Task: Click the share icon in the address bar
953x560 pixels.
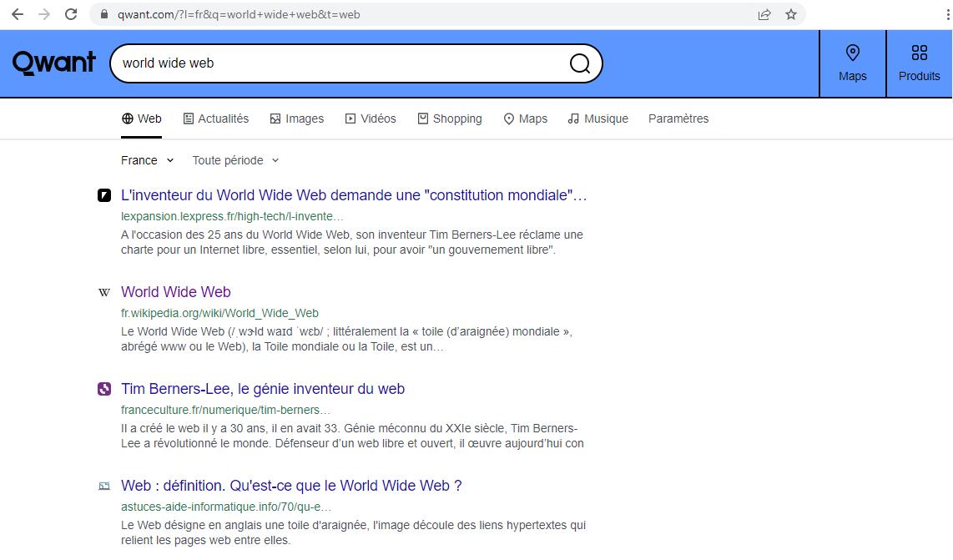Action: click(764, 14)
